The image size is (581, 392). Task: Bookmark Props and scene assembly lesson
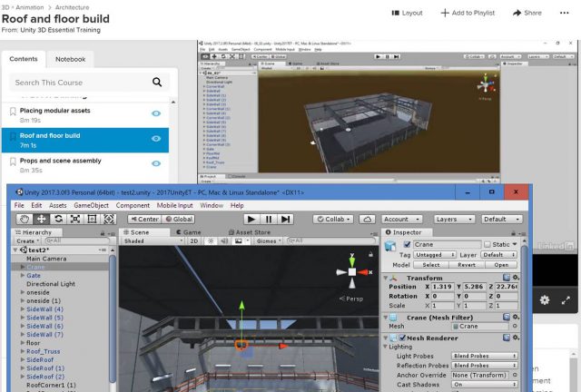[13, 162]
